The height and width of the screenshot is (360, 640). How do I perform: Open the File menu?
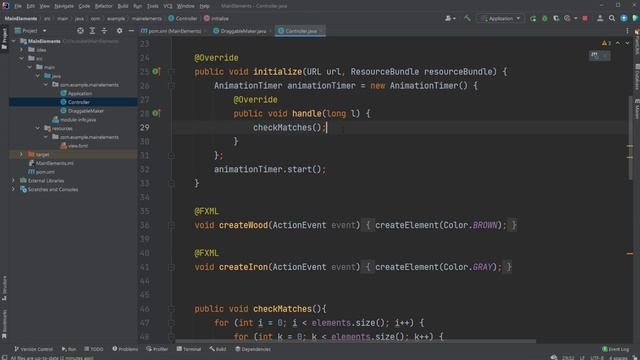(18, 6)
